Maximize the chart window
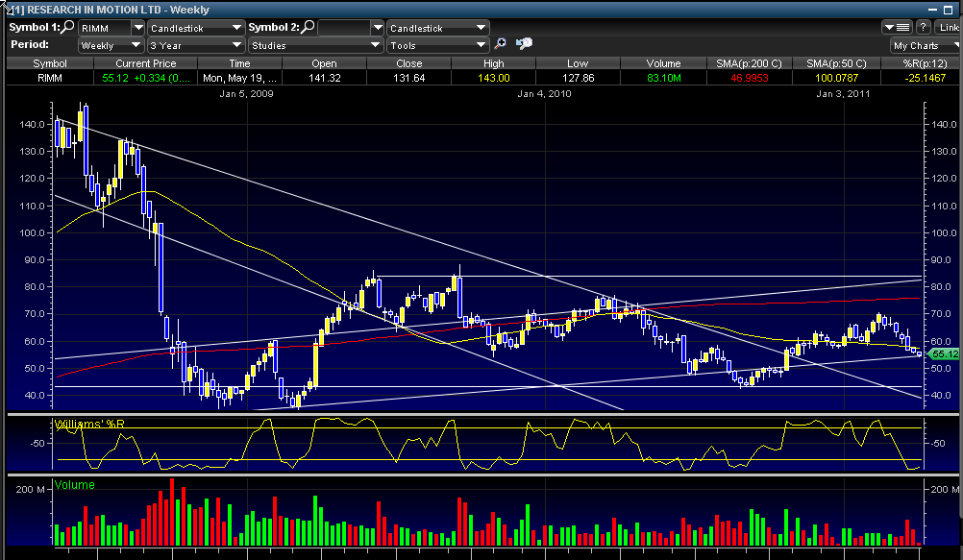The image size is (963, 560). 948,10
